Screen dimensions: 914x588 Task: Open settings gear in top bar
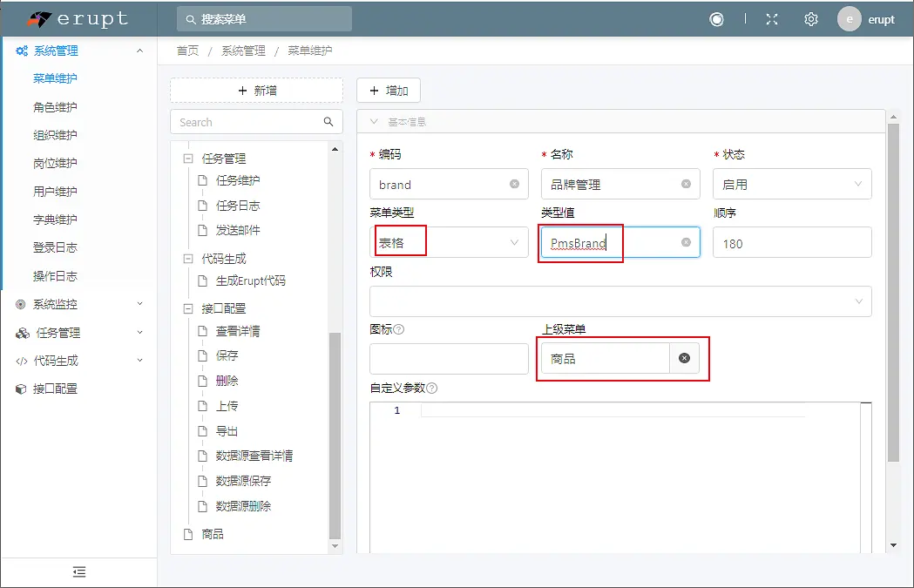coord(811,19)
